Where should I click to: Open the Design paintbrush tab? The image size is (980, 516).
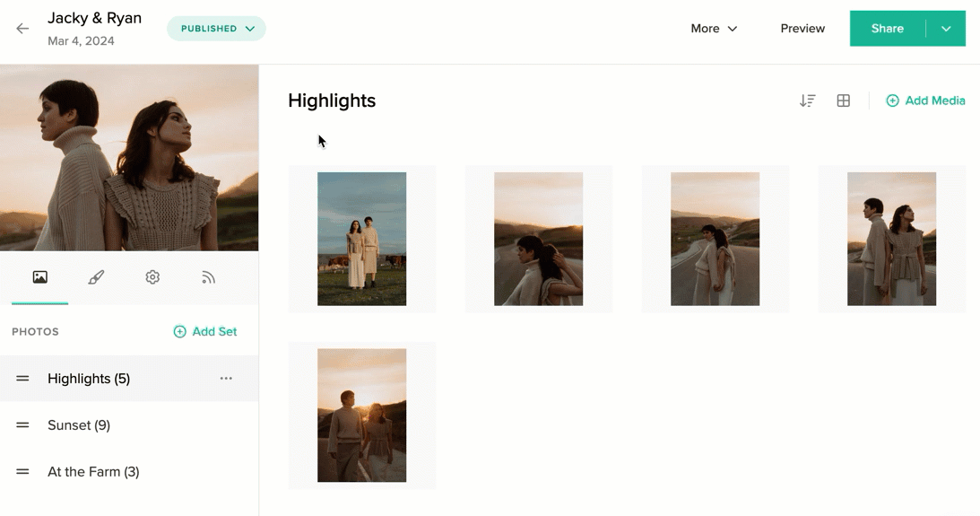(96, 277)
